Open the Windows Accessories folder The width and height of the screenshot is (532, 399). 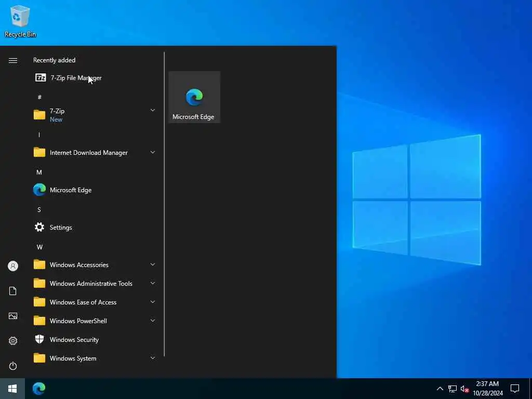coord(95,264)
